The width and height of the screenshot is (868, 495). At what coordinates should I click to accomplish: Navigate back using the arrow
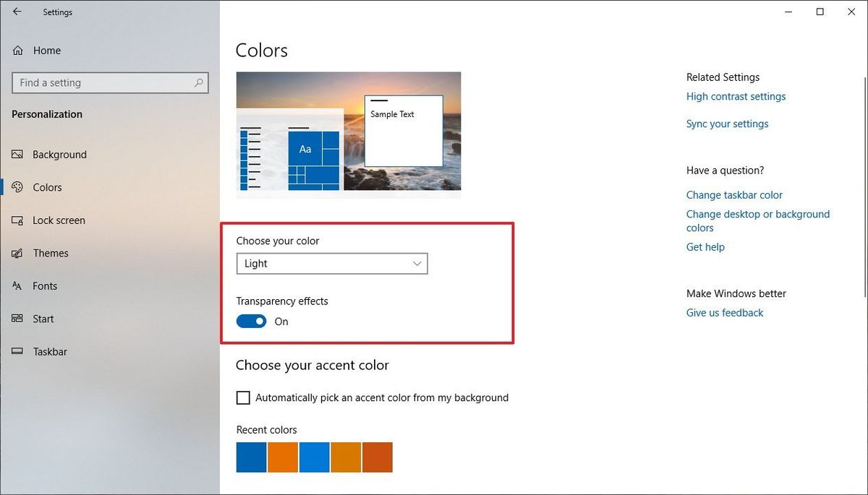point(17,12)
